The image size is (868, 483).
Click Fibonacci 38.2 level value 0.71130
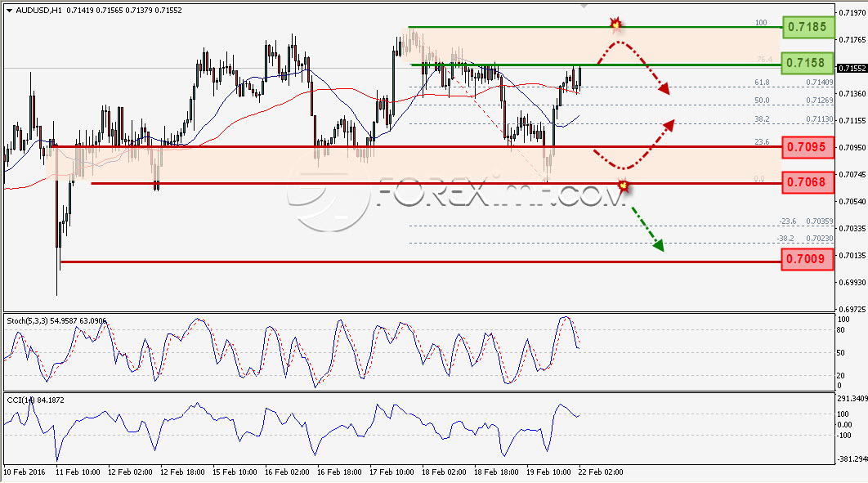point(819,119)
